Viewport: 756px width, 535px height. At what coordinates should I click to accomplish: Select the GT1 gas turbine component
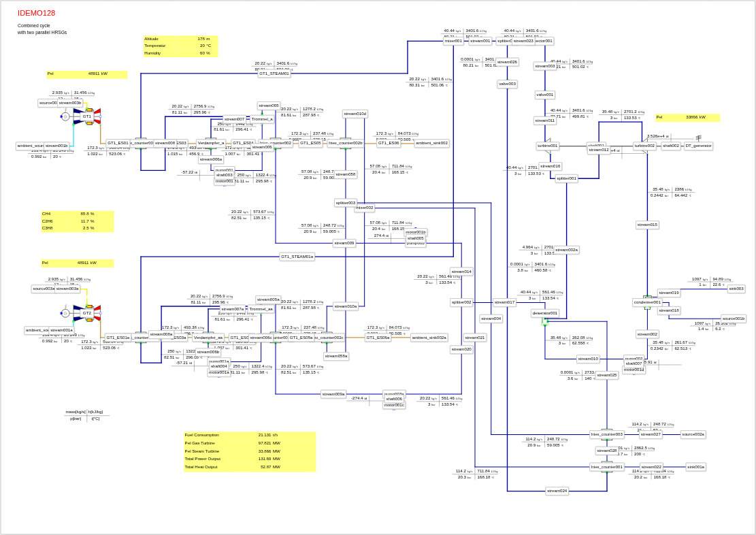coord(86,116)
